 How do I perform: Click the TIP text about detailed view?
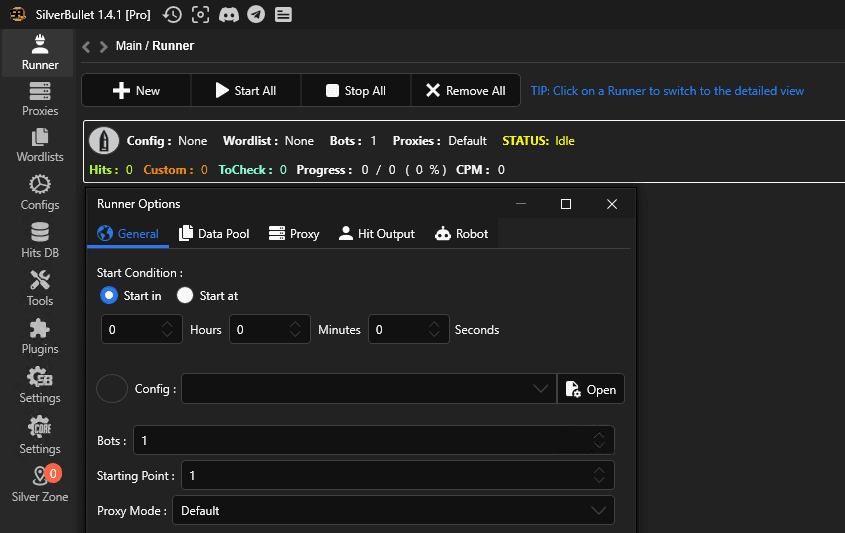pyautogui.click(x=667, y=91)
